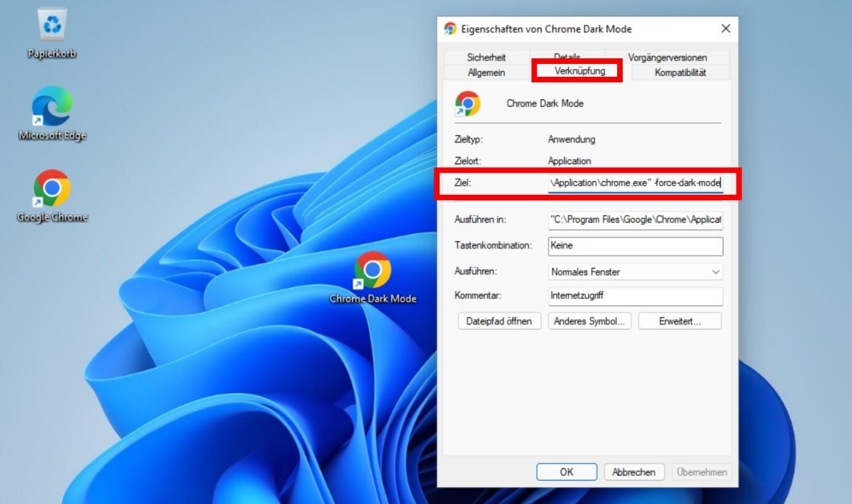Click the Tastenkombination label
The image size is (852, 504).
click(493, 245)
